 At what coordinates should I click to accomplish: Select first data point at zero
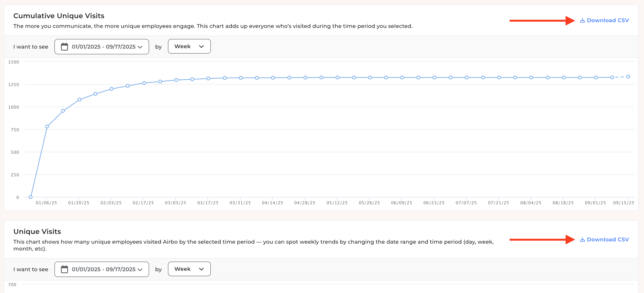tap(31, 197)
